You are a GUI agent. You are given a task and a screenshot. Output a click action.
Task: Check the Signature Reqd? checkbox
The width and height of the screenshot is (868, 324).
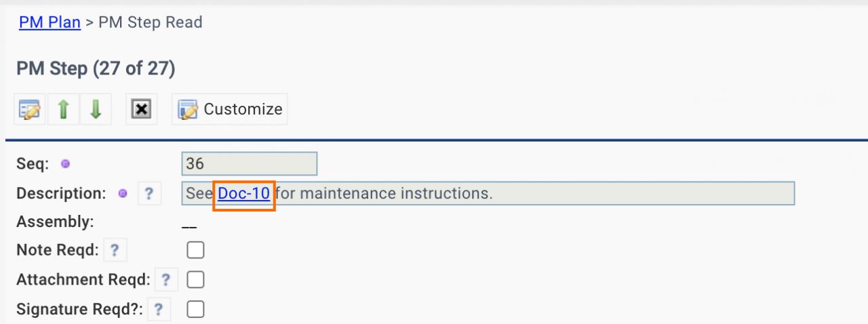pos(195,310)
